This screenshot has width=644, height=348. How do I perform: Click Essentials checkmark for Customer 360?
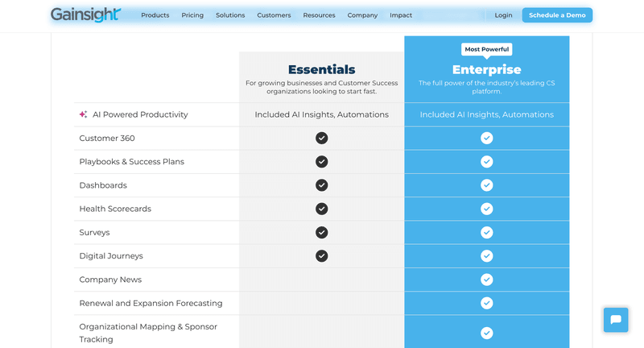pyautogui.click(x=322, y=138)
